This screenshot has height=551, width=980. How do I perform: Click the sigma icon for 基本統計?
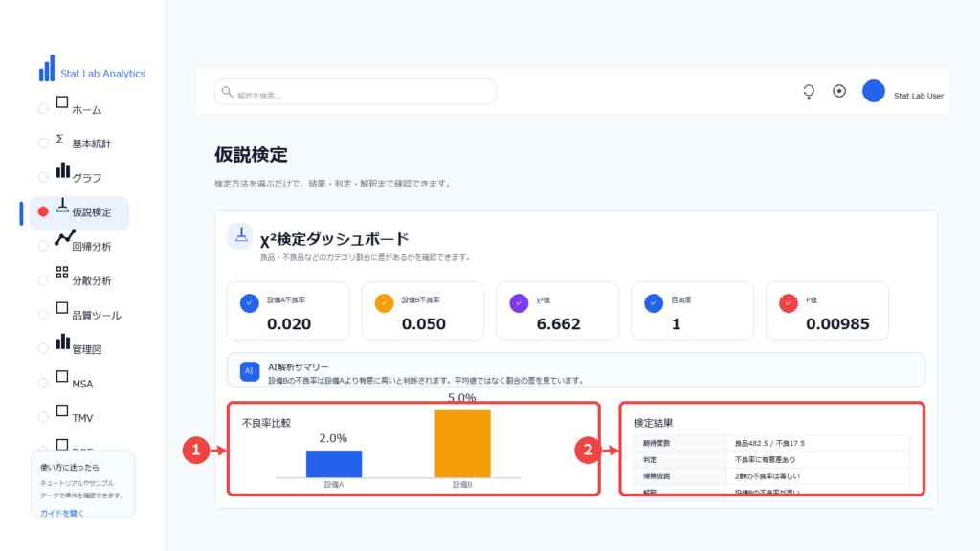tap(60, 139)
